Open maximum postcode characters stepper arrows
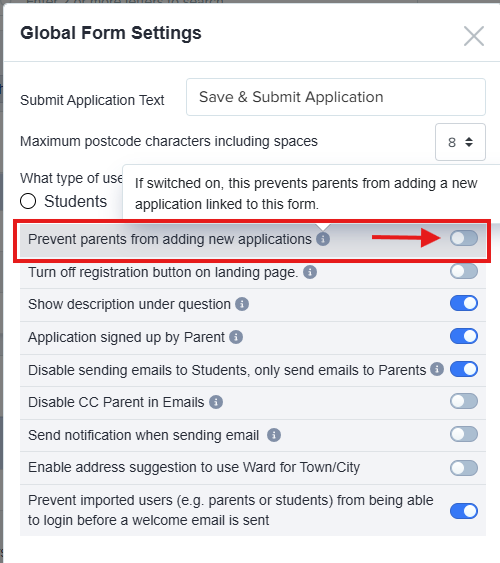500x563 pixels. tap(469, 142)
